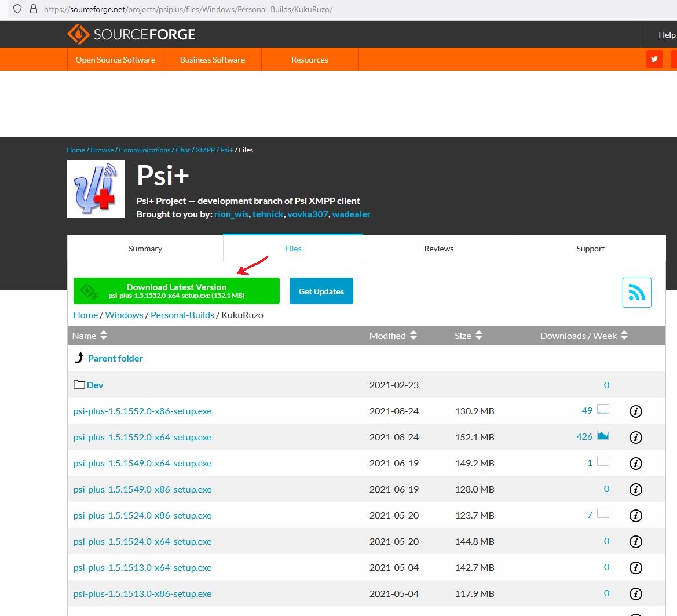677x616 pixels.
Task: Click the Twitter icon in orange bar
Action: click(x=654, y=59)
